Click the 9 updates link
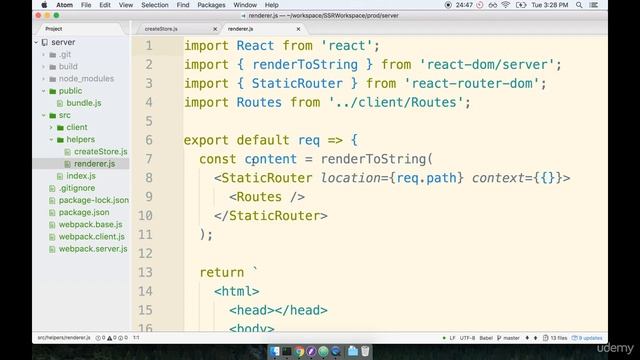This screenshot has height=360, width=640. [x=587, y=338]
